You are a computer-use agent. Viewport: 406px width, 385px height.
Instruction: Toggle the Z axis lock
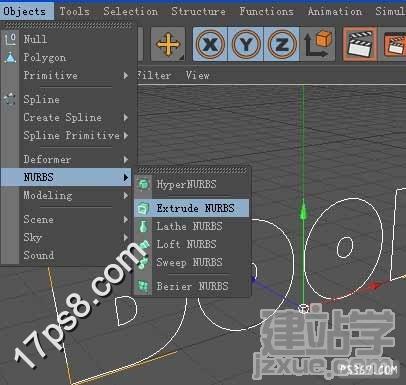[282, 44]
